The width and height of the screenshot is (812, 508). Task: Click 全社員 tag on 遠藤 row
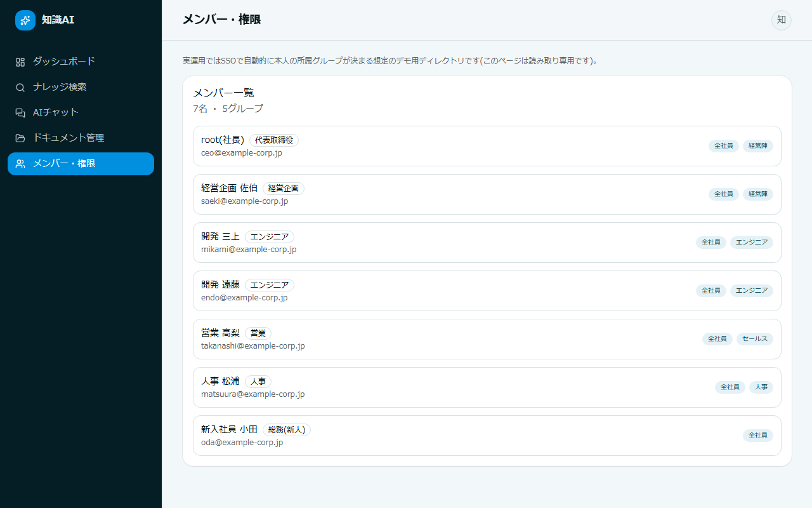(x=711, y=291)
